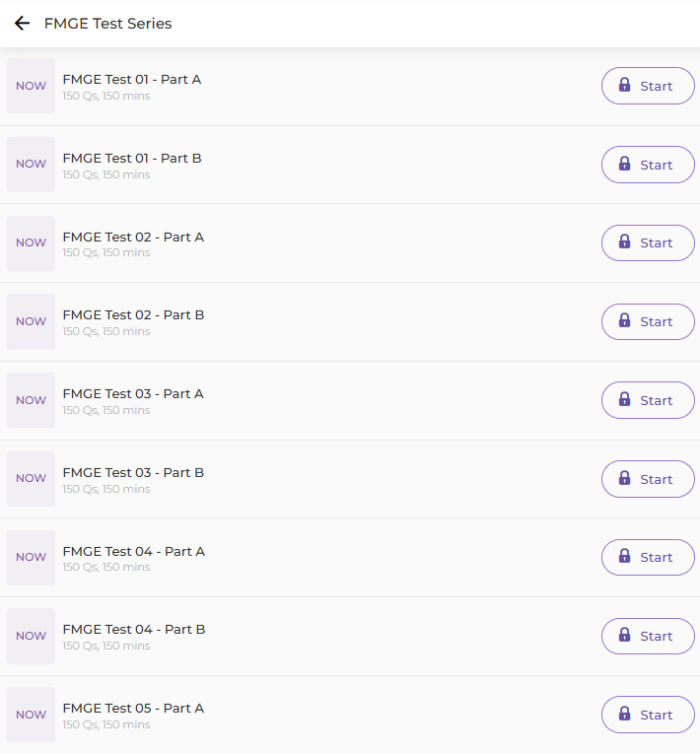
Task: Select FMGE Test 04 - Part B title
Action: (133, 629)
